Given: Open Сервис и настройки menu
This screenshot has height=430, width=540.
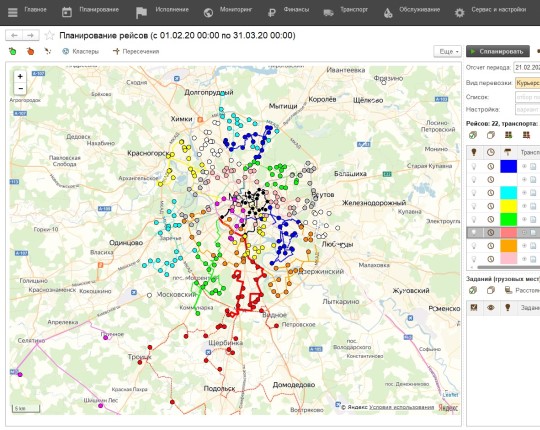Looking at the screenshot, I should [x=490, y=11].
